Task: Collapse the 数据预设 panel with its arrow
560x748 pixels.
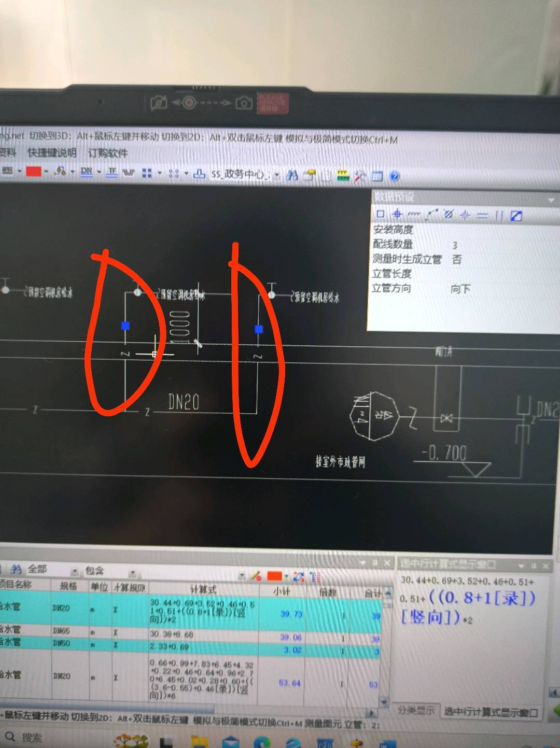Action: [x=551, y=200]
